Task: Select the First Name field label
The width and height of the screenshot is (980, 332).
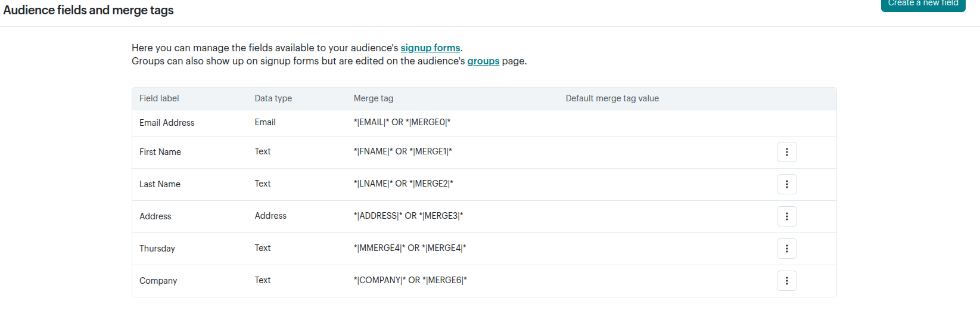Action: (x=160, y=152)
